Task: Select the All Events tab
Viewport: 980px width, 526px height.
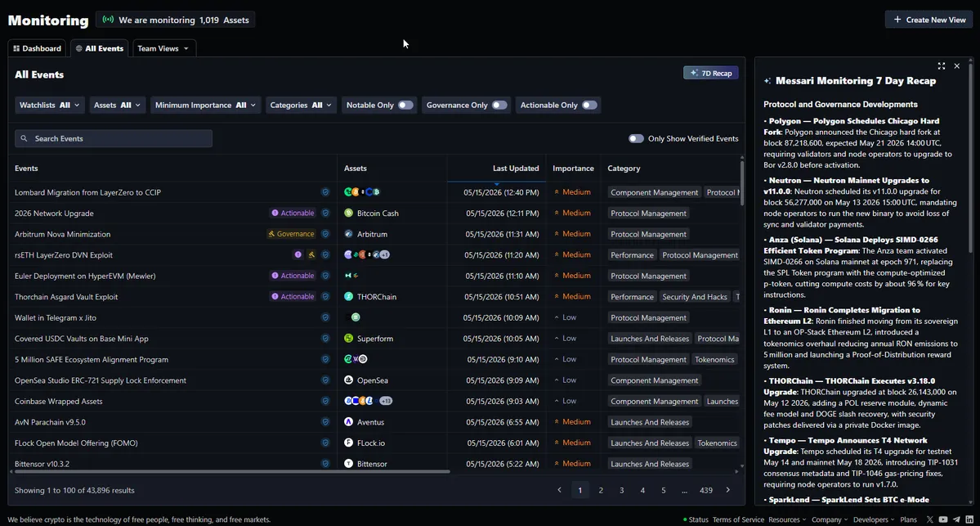Action: pos(100,49)
